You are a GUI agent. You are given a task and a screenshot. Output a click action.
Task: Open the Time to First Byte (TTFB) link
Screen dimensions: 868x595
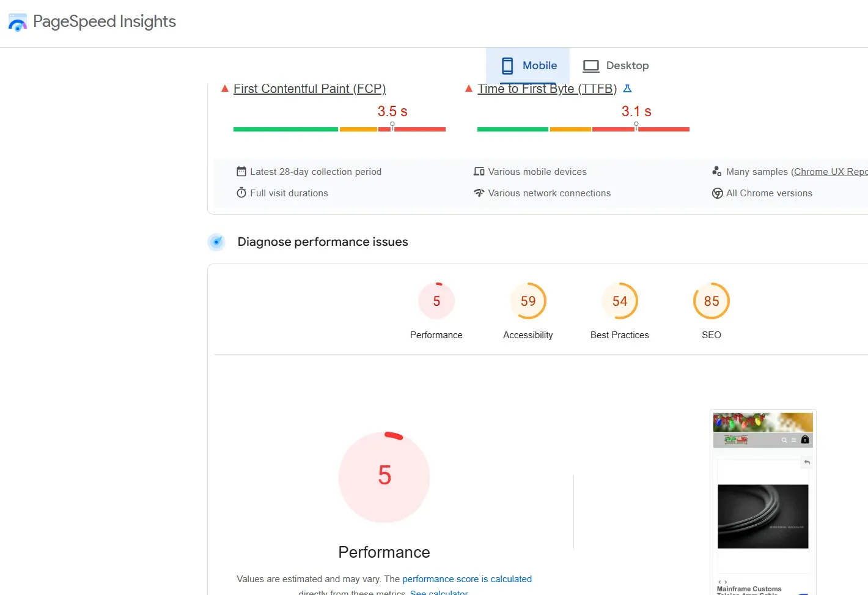547,89
